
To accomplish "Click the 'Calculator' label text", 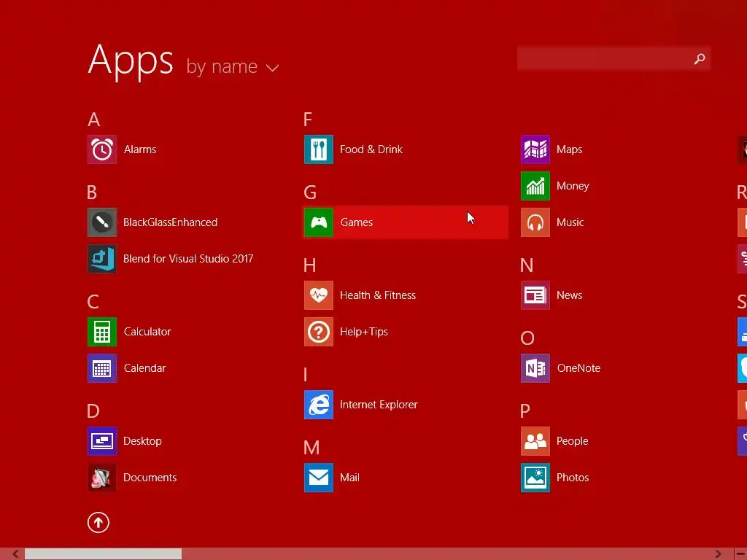I will 147,332.
